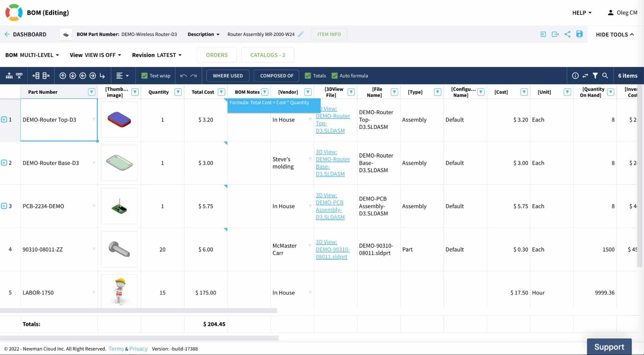This screenshot has height=355, width=644.
Task: Expand row 3 PCB-2234-DEMO
Action: tap(4, 206)
